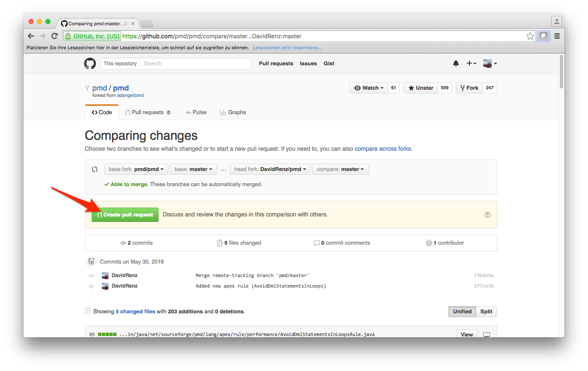The height and width of the screenshot is (371, 588).
Task: Click the 5 files changed summary
Action: click(x=239, y=243)
